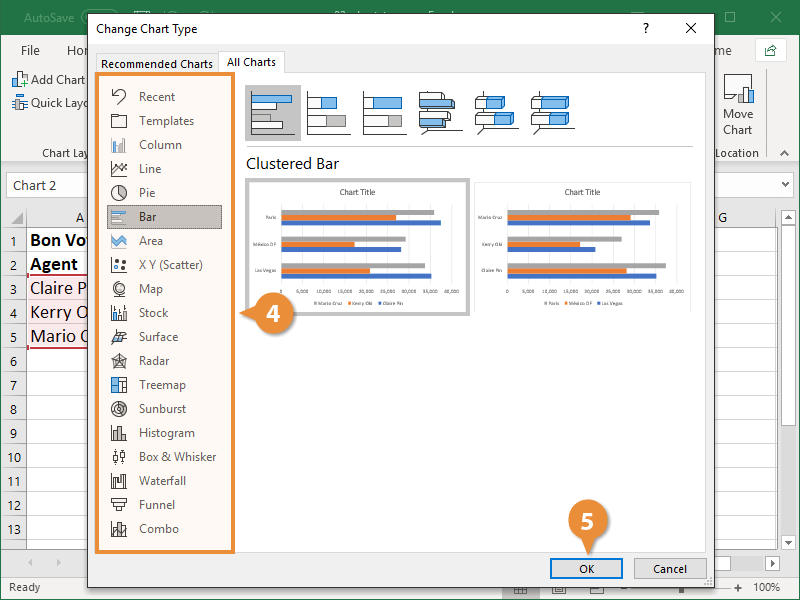
Task: Switch to the Recommended Charts tab
Action: coord(157,64)
